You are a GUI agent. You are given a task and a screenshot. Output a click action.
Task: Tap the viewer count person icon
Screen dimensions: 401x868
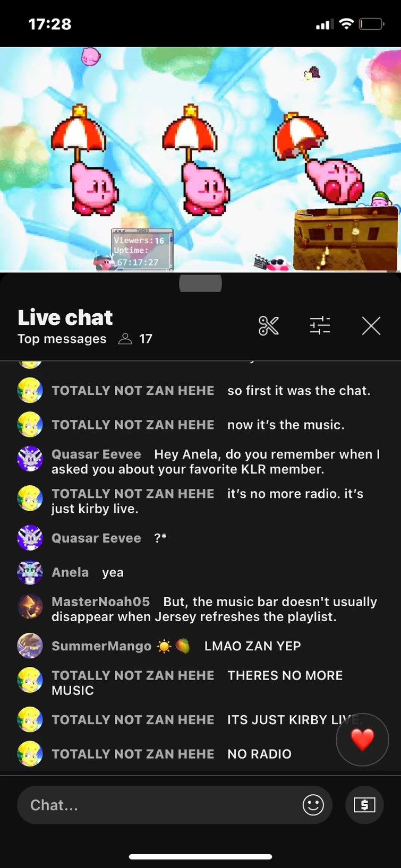[125, 339]
